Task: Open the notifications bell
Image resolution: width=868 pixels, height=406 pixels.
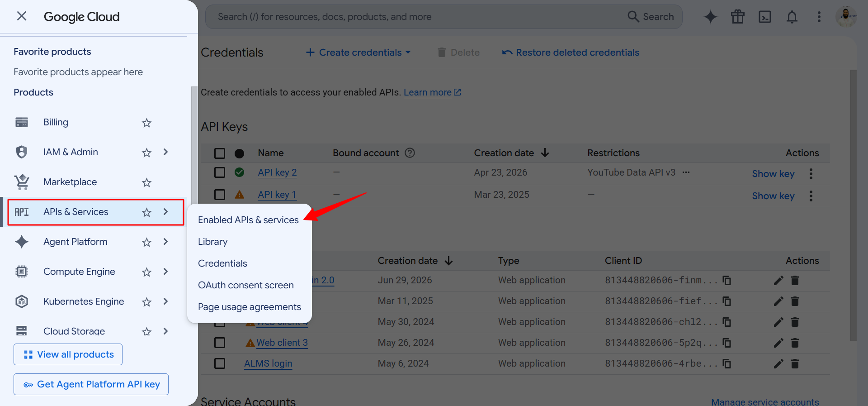Action: (x=792, y=17)
